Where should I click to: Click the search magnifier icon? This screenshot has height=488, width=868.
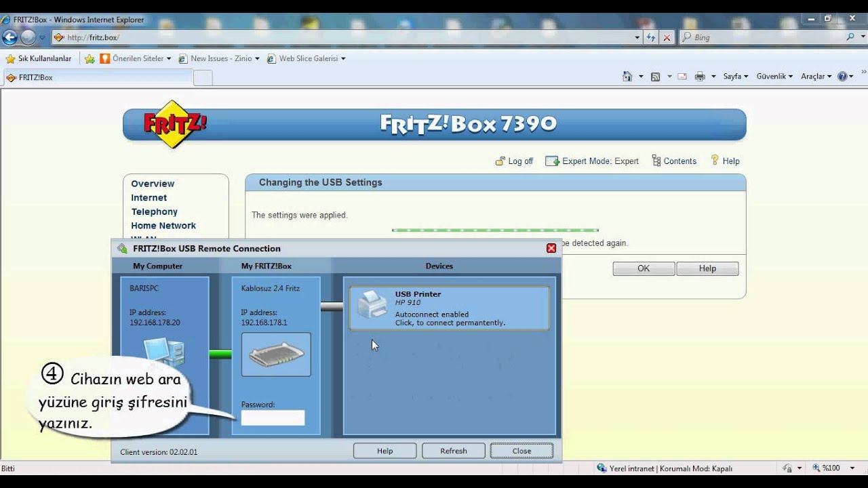pyautogui.click(x=851, y=37)
